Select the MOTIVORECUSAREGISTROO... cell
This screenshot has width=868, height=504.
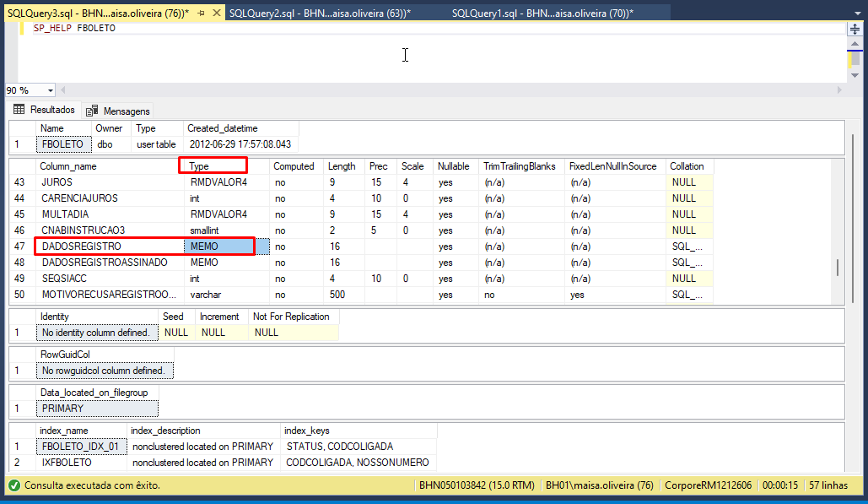110,295
